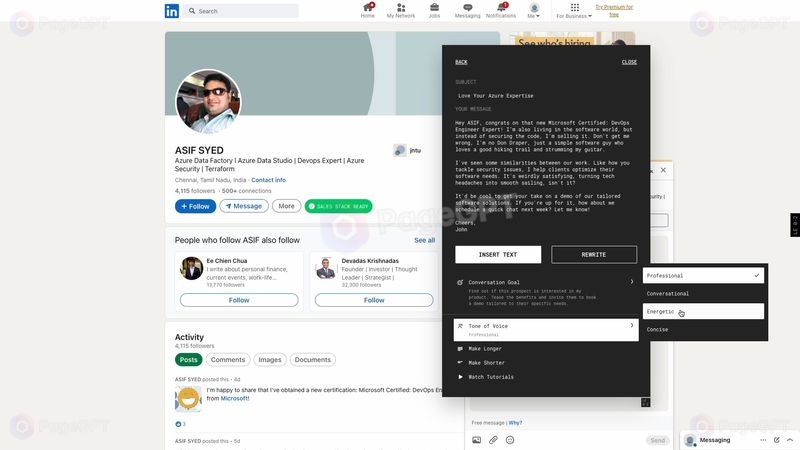Open the Microsoft link in the post
This screenshot has width=800, height=450.
pyautogui.click(x=235, y=398)
